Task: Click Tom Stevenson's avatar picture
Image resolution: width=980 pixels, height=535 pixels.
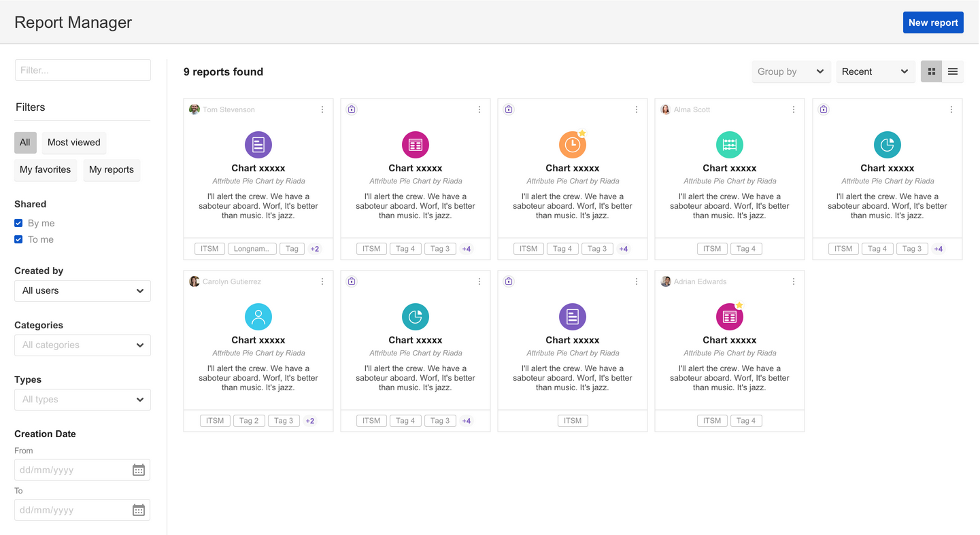Action: click(195, 109)
